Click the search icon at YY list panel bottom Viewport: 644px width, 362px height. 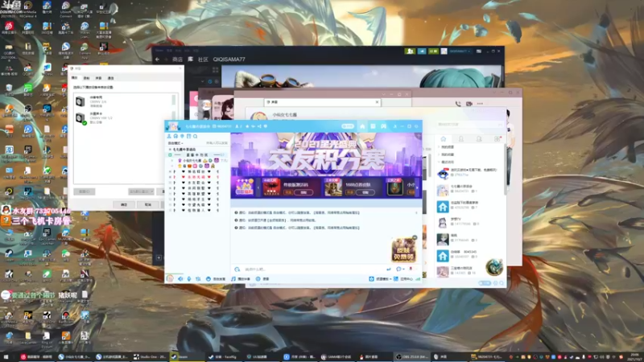point(502,283)
